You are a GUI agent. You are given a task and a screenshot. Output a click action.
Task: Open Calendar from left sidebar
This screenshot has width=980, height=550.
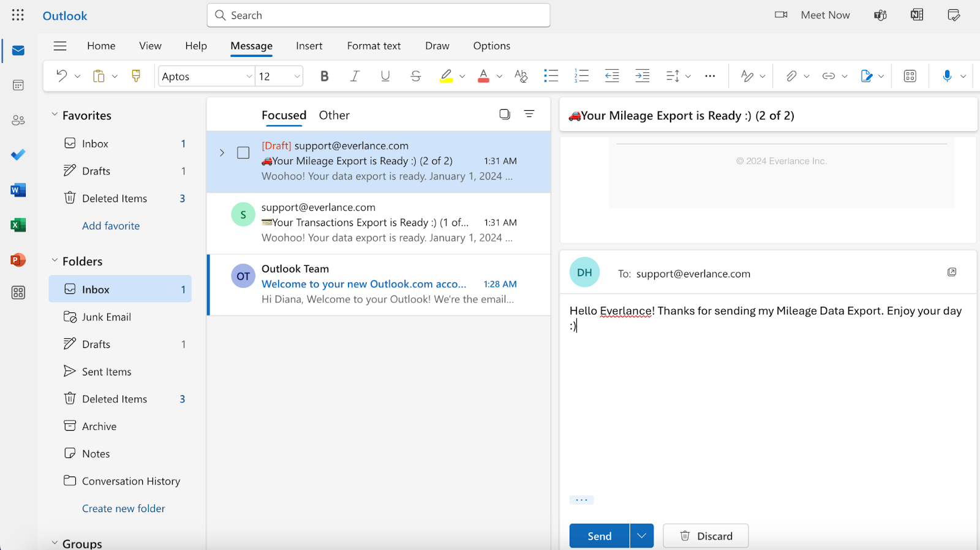[18, 85]
